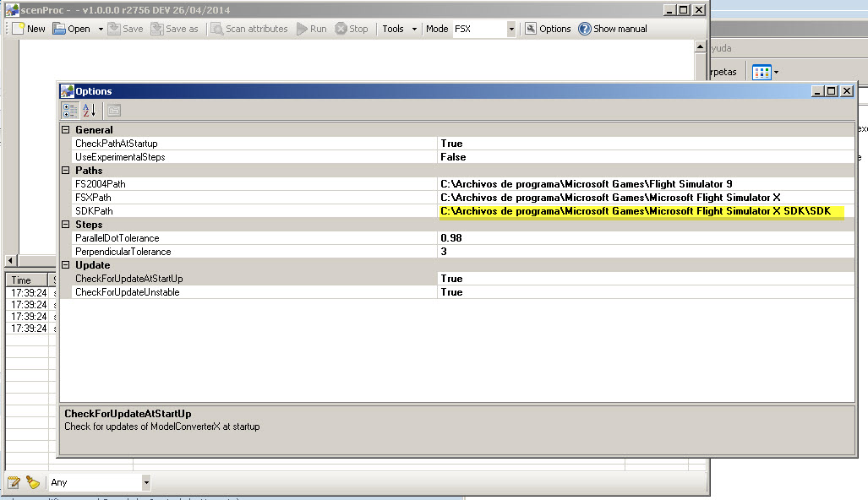Open a file using the Open icon
868x500 pixels.
coord(60,29)
